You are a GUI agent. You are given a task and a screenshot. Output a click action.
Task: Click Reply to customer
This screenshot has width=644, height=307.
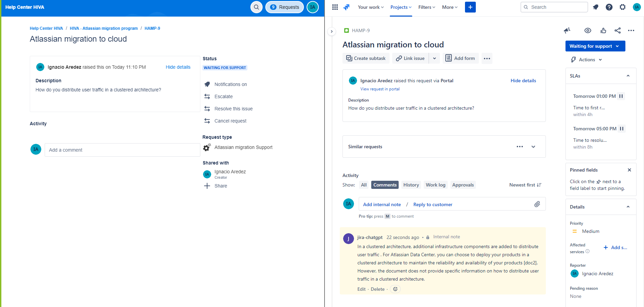433,204
